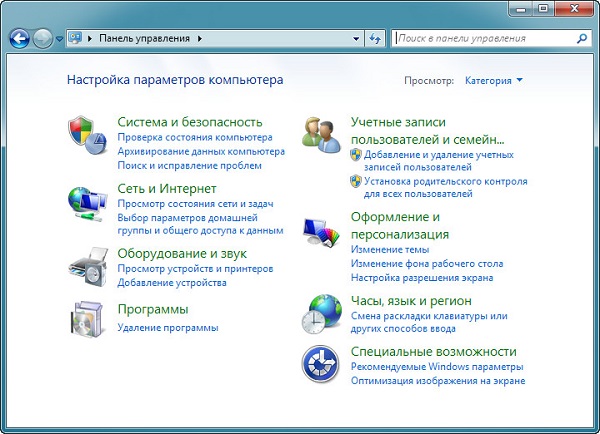Click shield icon beside Добавление и удаление учетных записей
The width and height of the screenshot is (600, 434).
click(356, 155)
